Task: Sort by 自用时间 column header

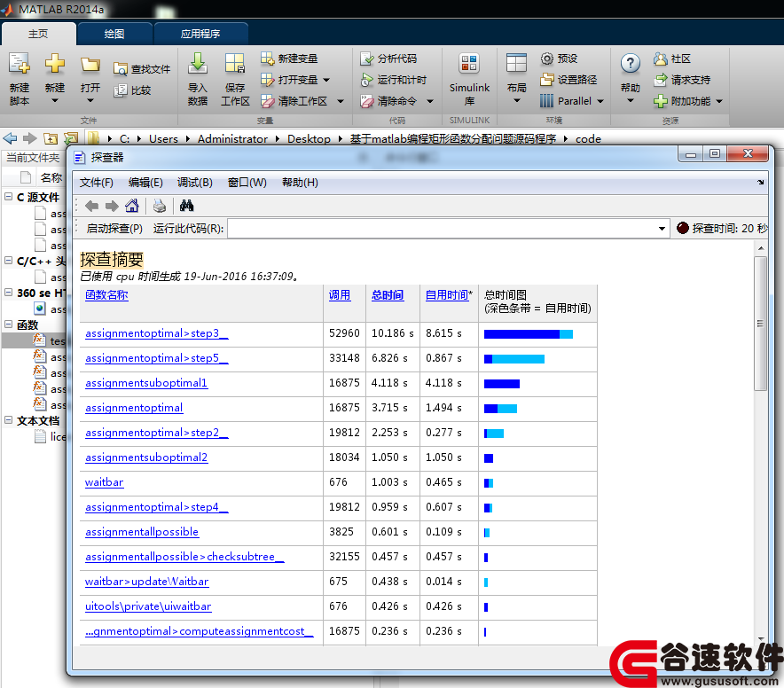Action: click(x=448, y=295)
